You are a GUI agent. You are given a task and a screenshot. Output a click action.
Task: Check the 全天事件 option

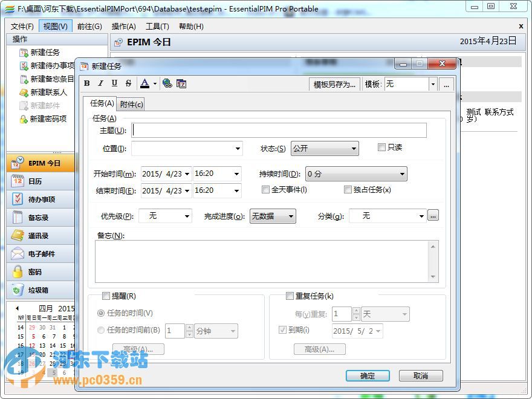(x=265, y=190)
